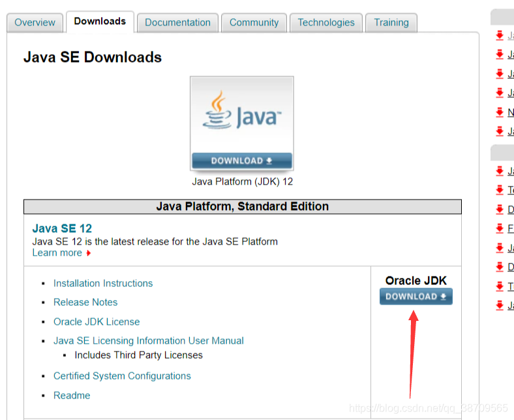The height and width of the screenshot is (420, 514).
Task: Click the sixth red download icon in the lower sidebar group
Action: coord(500,267)
